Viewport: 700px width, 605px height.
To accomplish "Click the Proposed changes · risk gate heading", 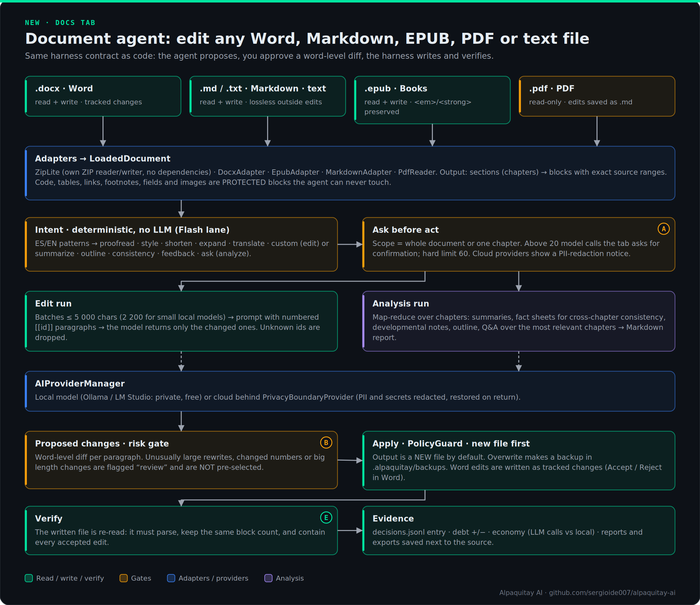I will [x=102, y=443].
